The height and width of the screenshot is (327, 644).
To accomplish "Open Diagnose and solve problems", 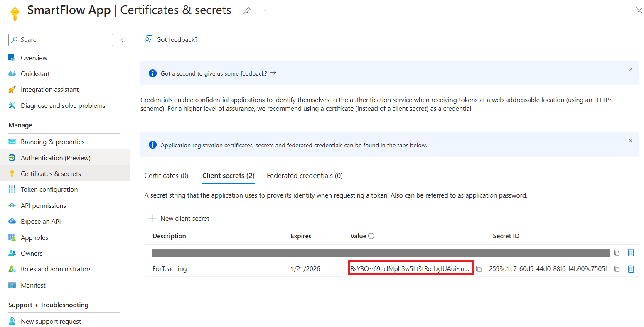I will [x=63, y=105].
